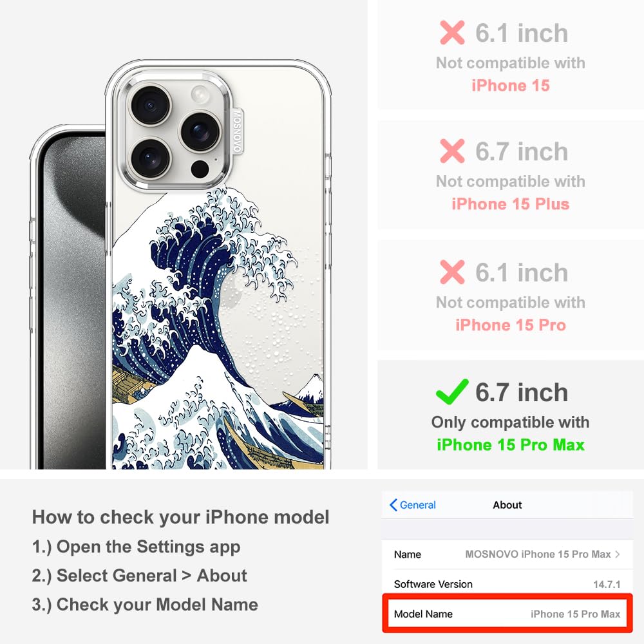Click the green iPhone 15 Pro Max text
The image size is (644, 644).
point(511,445)
